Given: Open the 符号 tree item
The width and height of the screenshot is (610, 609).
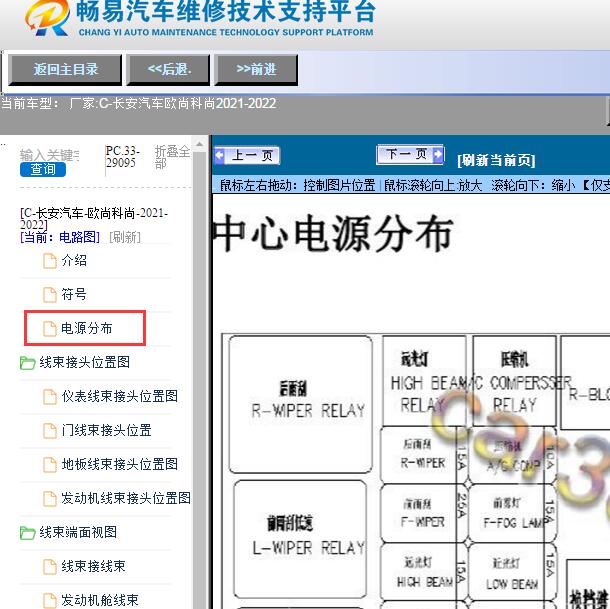Looking at the screenshot, I should (74, 294).
